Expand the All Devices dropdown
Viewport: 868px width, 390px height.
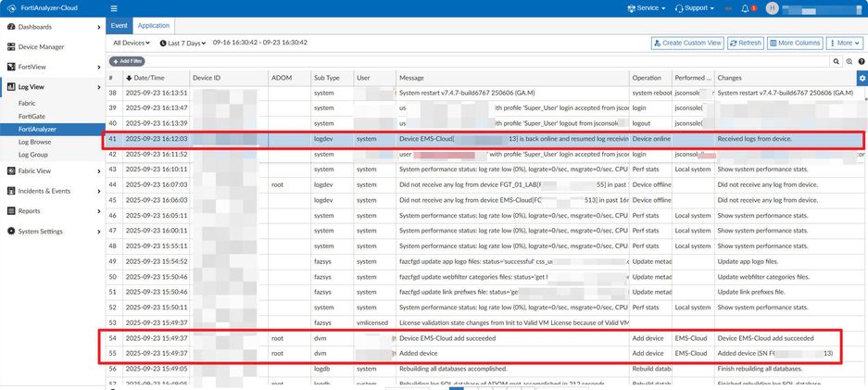(x=132, y=43)
